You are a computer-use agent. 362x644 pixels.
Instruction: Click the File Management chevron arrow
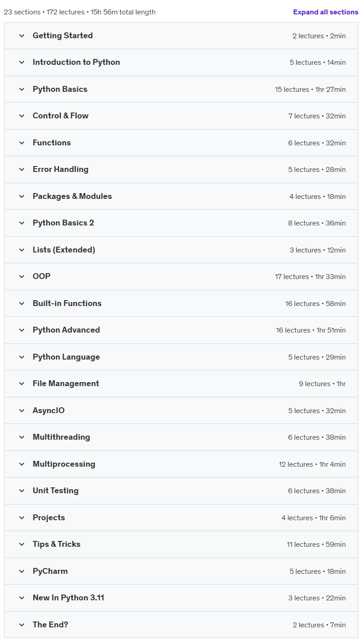pos(22,383)
